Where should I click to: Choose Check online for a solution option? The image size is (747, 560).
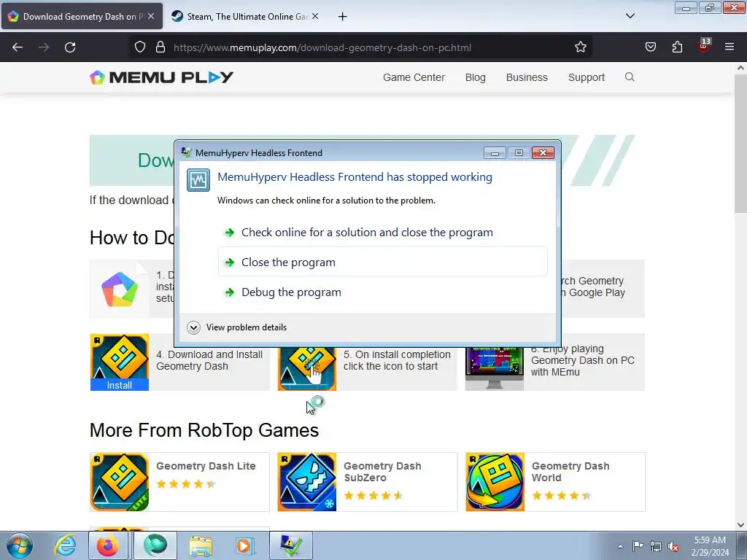pos(382,233)
